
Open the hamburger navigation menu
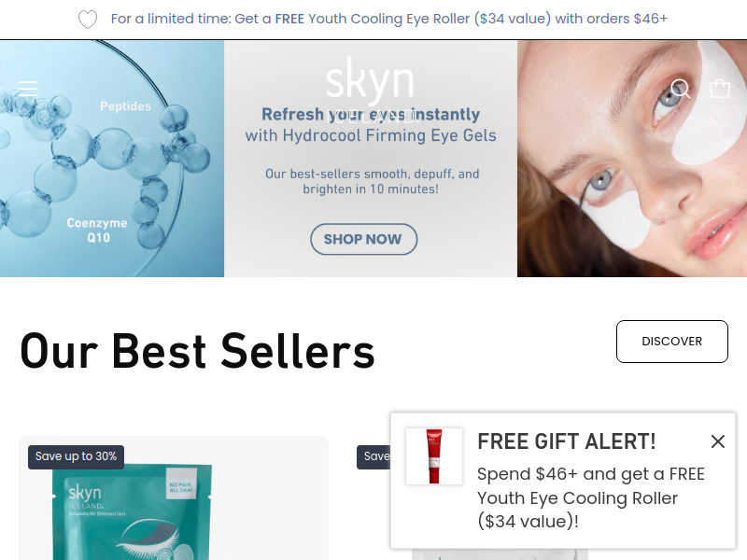[28, 89]
